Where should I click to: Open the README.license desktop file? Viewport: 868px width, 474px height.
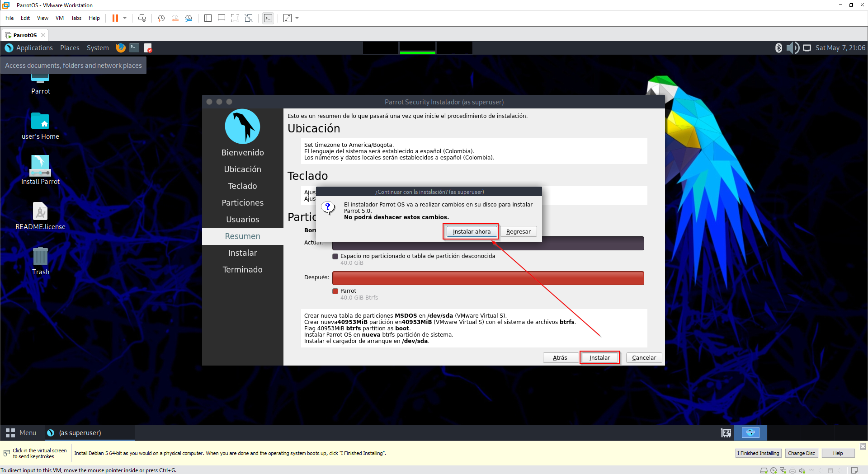tap(40, 216)
